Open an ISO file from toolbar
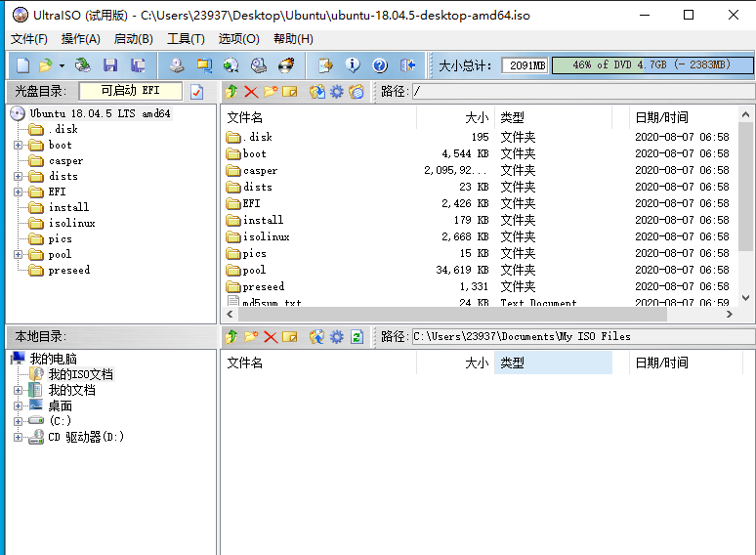756x555 pixels. [x=45, y=65]
